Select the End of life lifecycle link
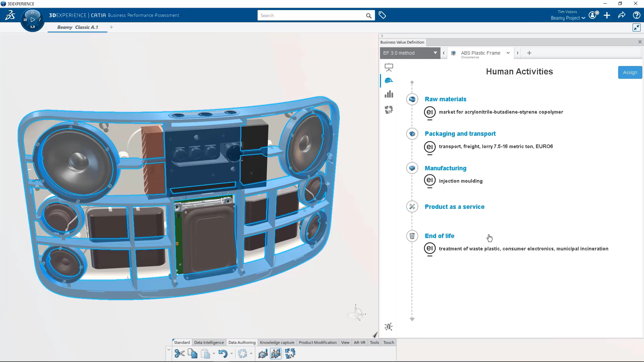 click(x=439, y=236)
